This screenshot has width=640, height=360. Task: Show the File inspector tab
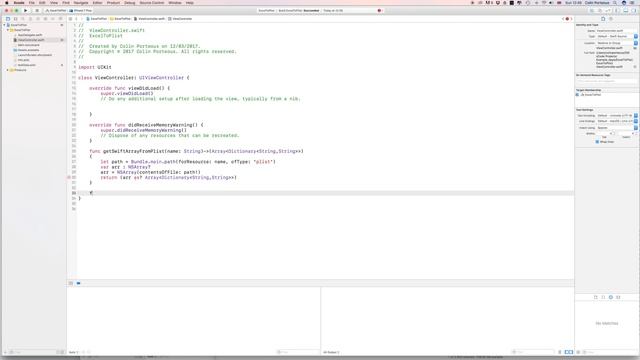point(603,19)
